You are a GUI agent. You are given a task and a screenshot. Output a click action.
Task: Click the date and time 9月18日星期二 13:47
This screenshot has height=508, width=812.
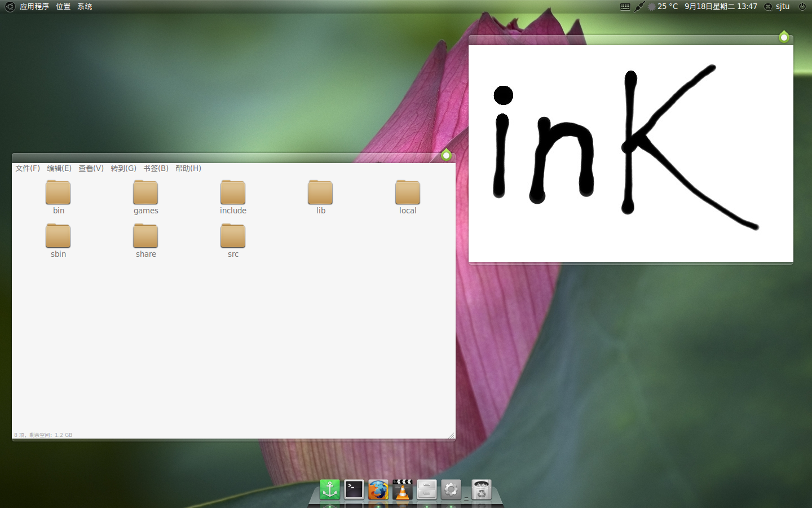tap(721, 7)
